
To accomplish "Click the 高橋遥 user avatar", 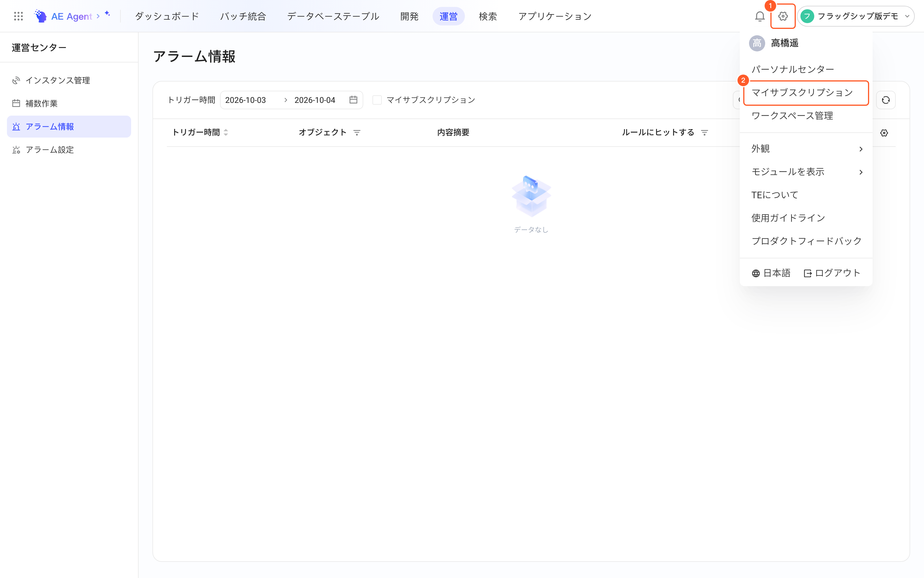I will (757, 43).
